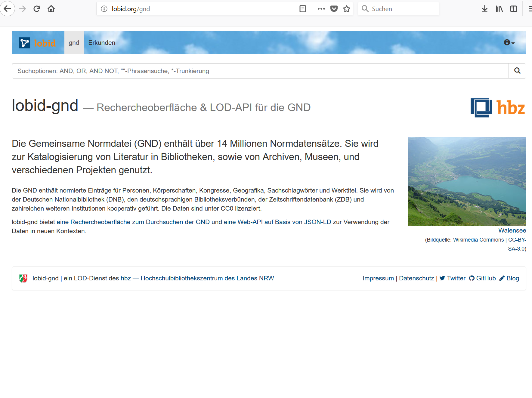Image resolution: width=532 pixels, height=398 pixels.
Task: Open the Erkunden menu item
Action: (x=102, y=43)
